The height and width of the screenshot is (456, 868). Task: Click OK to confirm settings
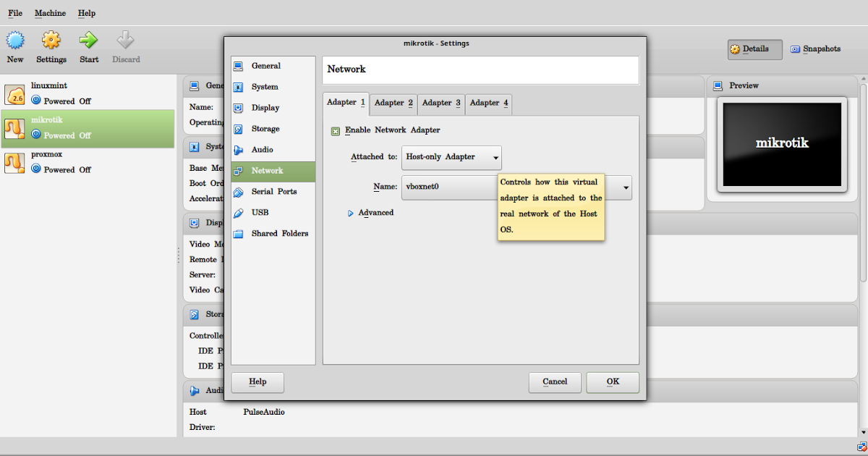[613, 382]
